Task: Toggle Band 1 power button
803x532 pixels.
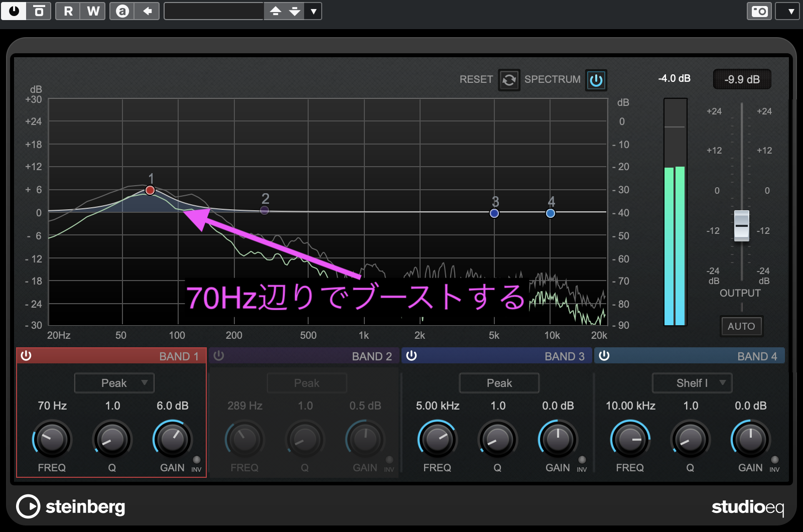Action: coord(26,356)
